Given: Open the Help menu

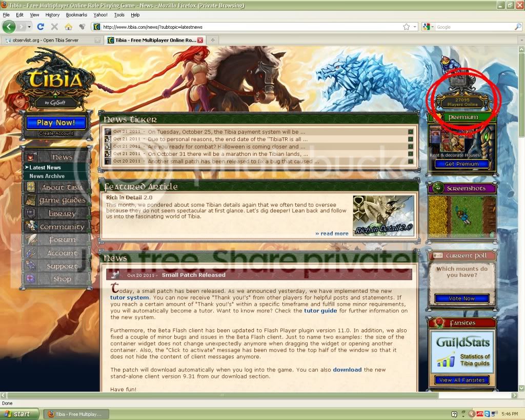Looking at the screenshot, I should [135, 15].
